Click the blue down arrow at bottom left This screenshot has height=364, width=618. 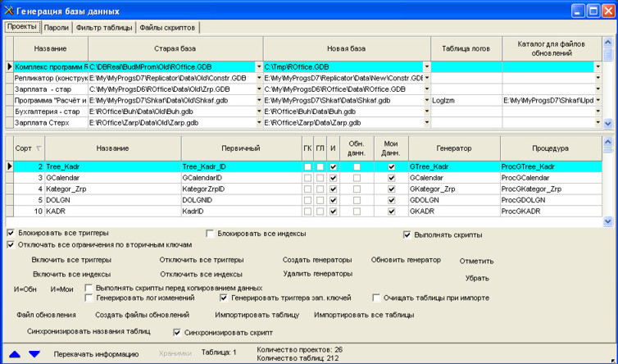[x=34, y=354]
